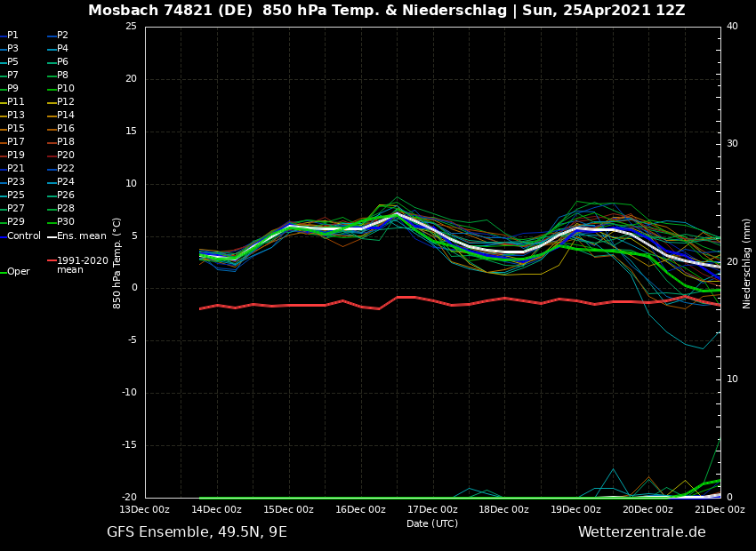Screen dimensions: 756x551
Task: Click the 850 hPa Temp. (°C) axis label
Action: (x=117, y=262)
